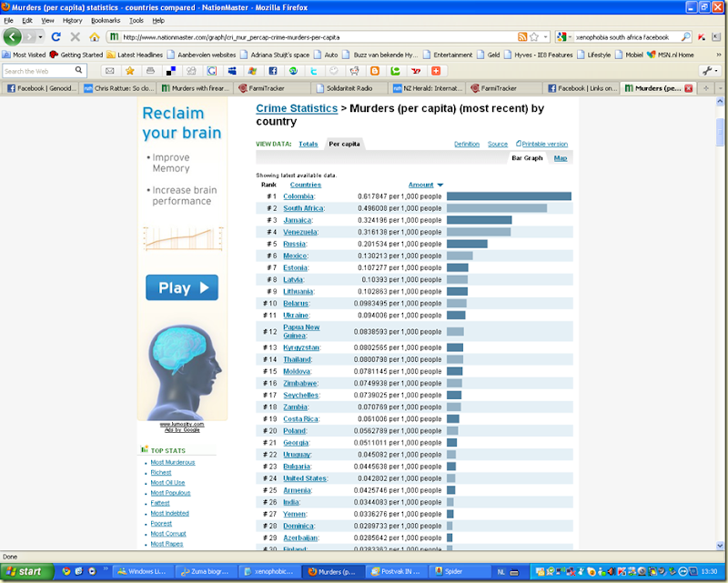The image size is (728, 583).
Task: Open the address bar history dropdown
Action: [x=546, y=36]
